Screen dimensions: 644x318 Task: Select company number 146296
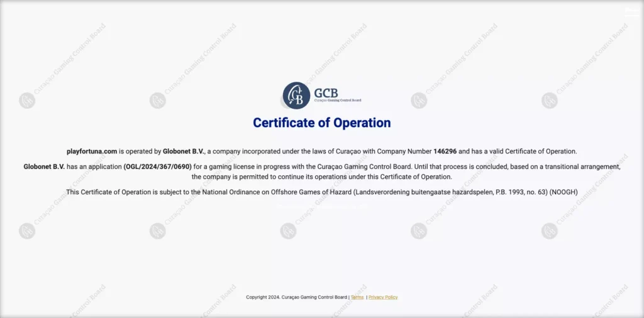point(445,151)
